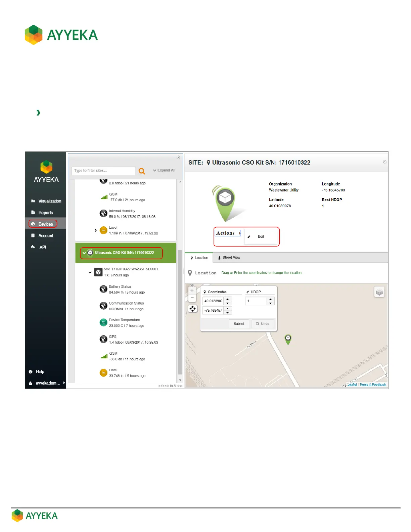Click the Communication Status stream icon
The width and height of the screenshot is (411, 532).
click(x=103, y=306)
